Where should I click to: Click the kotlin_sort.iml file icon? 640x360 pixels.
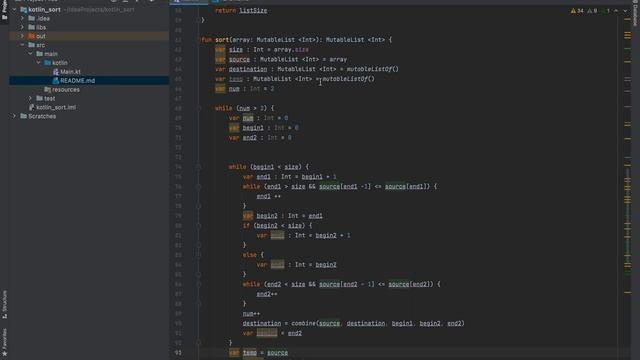[31, 107]
